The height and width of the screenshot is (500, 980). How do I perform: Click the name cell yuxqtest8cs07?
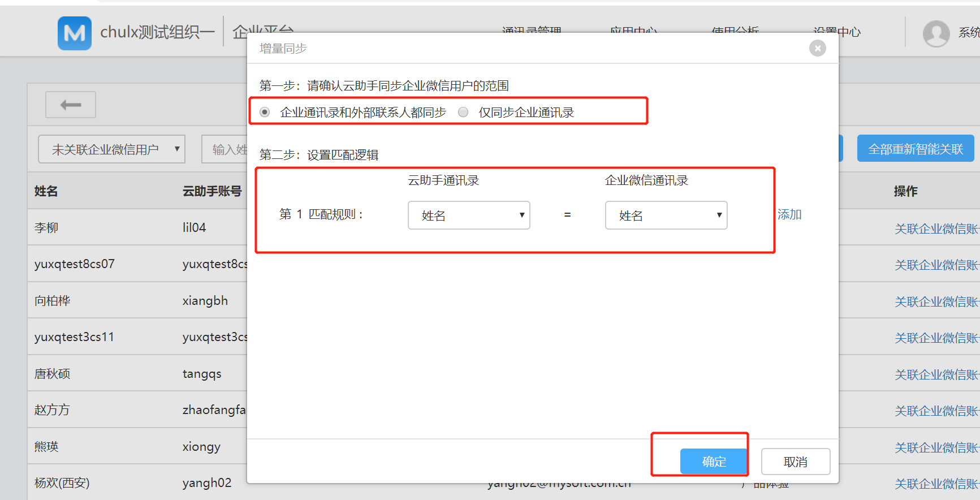75,264
